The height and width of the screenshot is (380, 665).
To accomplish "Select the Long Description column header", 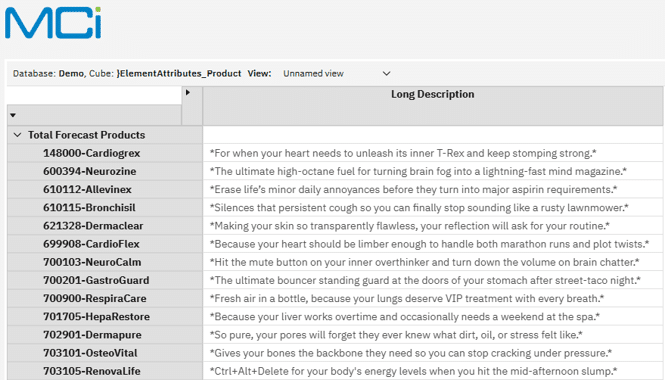I will point(433,106).
